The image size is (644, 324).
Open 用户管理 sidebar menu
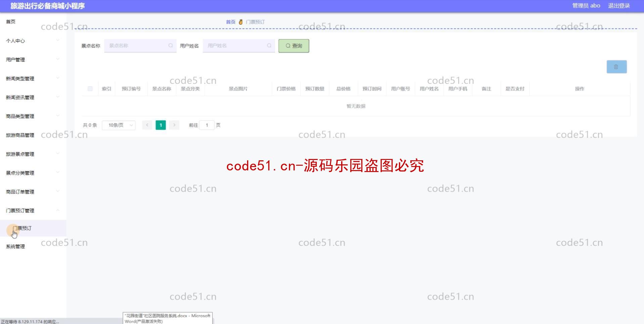pyautogui.click(x=33, y=59)
